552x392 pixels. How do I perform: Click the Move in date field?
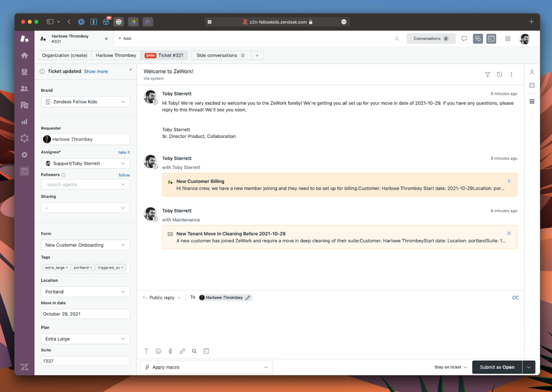[x=85, y=314]
